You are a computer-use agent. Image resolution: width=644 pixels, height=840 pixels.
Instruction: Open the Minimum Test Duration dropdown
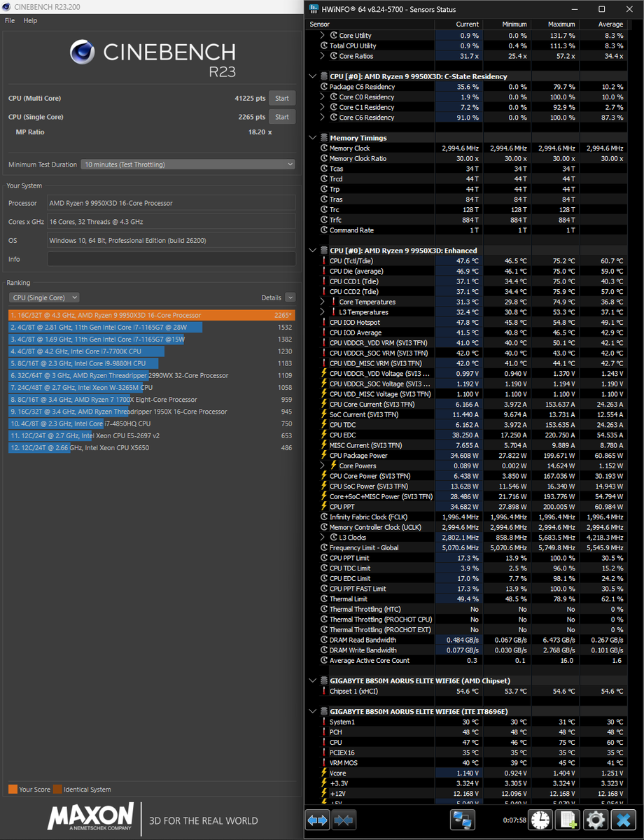coord(188,164)
